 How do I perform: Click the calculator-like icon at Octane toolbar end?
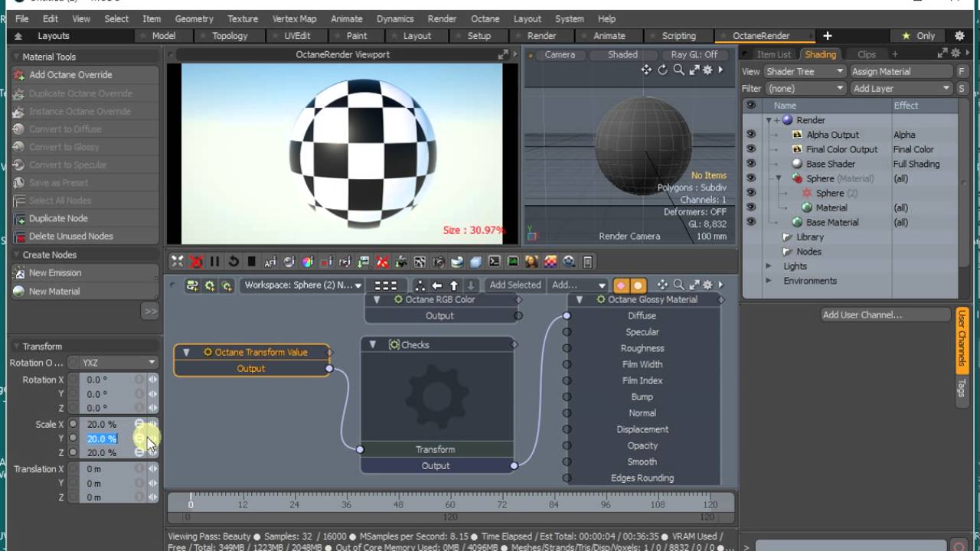pyautogui.click(x=588, y=262)
